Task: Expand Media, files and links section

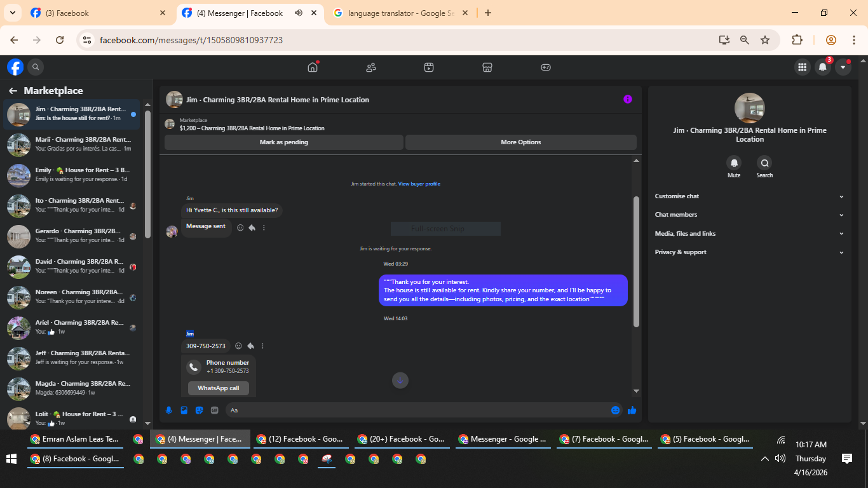Action: pos(750,234)
